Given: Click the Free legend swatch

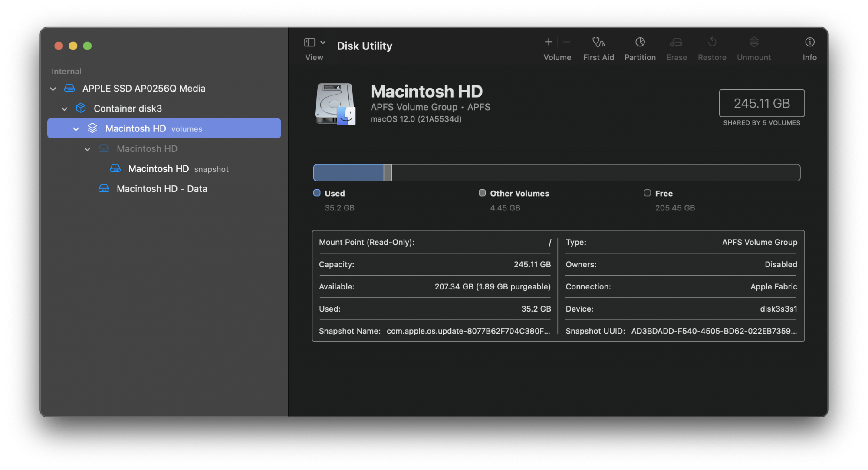Looking at the screenshot, I should point(647,193).
